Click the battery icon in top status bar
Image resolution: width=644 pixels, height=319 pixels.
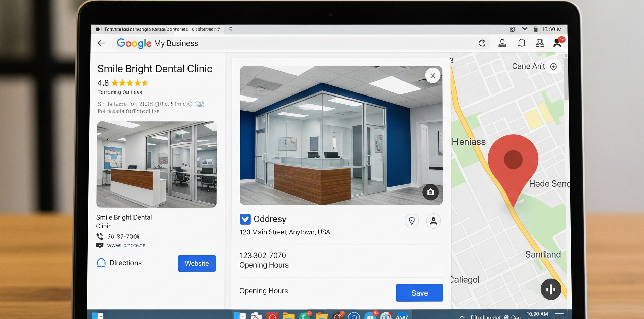pyautogui.click(x=536, y=29)
